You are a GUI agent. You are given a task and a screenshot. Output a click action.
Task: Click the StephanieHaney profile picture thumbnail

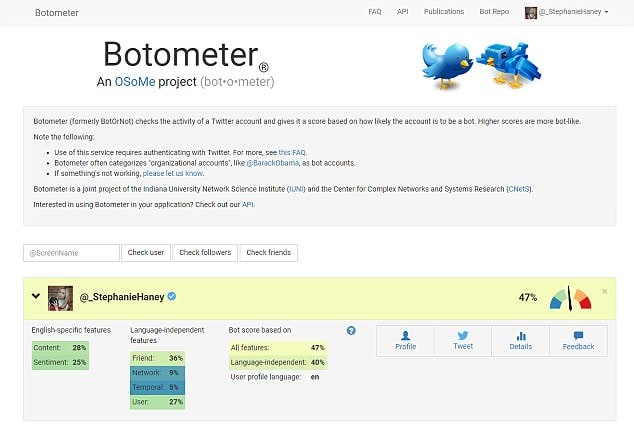pos(60,298)
